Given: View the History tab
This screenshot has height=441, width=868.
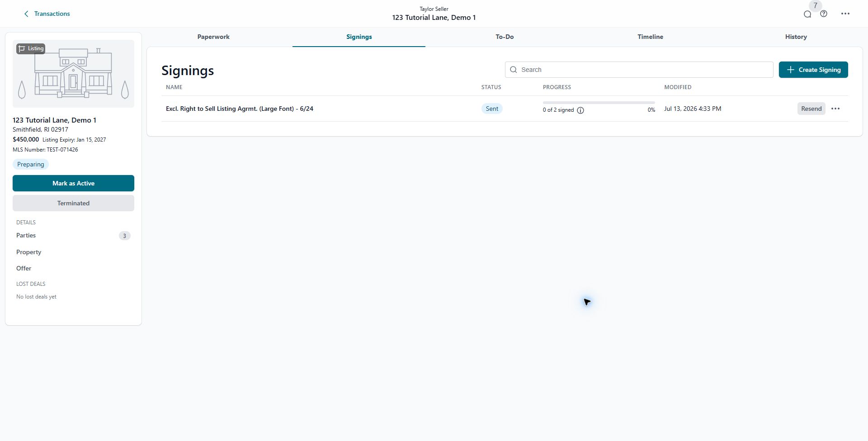Looking at the screenshot, I should [x=796, y=37].
